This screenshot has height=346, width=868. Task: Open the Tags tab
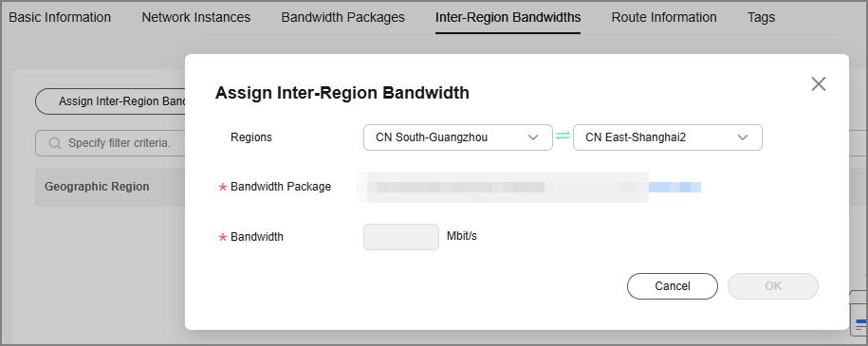pyautogui.click(x=761, y=17)
